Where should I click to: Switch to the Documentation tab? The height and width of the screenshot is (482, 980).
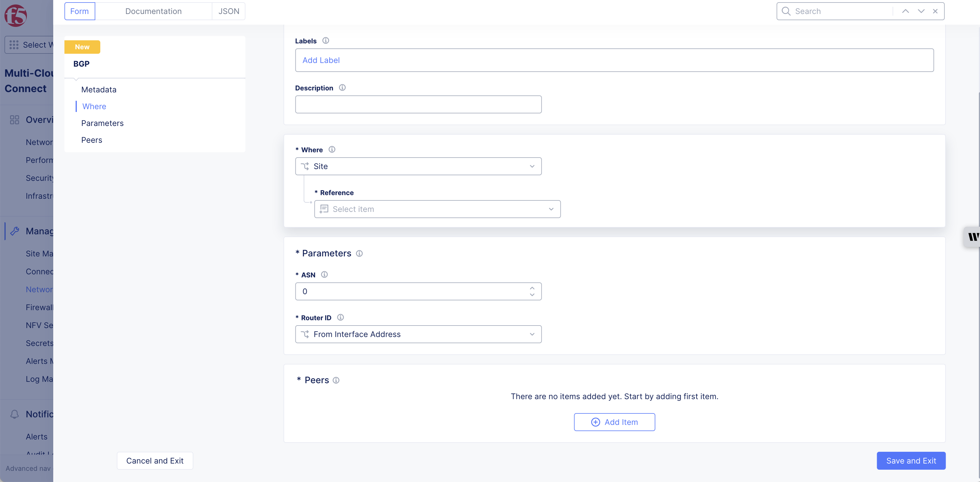click(153, 11)
